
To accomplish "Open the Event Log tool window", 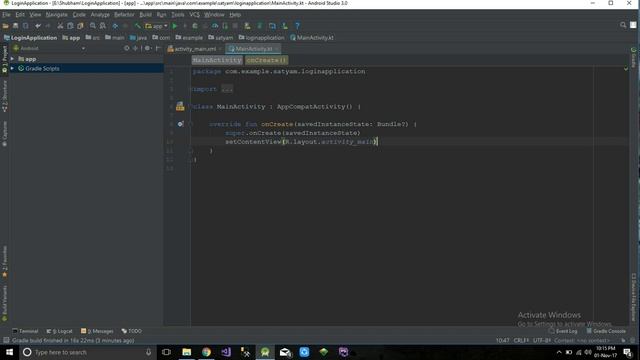I will coord(563,331).
